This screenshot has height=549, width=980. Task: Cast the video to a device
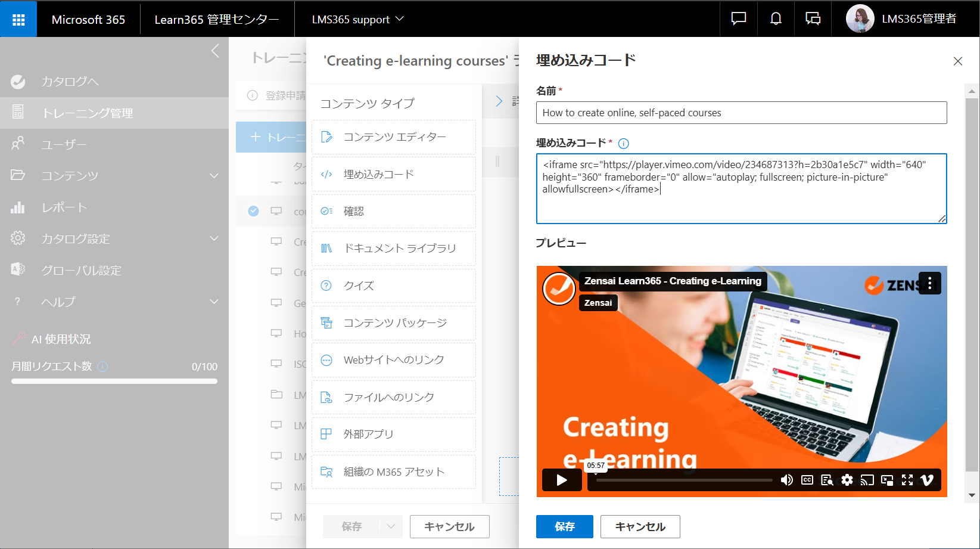point(867,480)
